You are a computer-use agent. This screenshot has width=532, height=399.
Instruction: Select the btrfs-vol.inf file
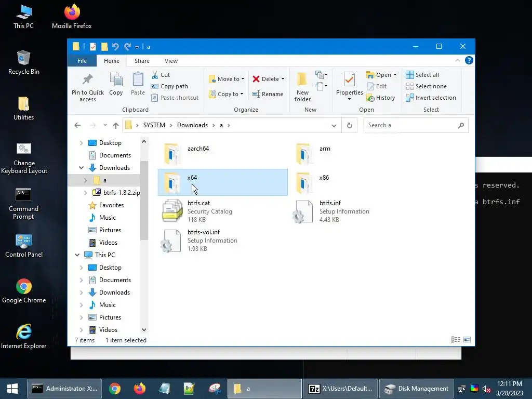pyautogui.click(x=222, y=240)
